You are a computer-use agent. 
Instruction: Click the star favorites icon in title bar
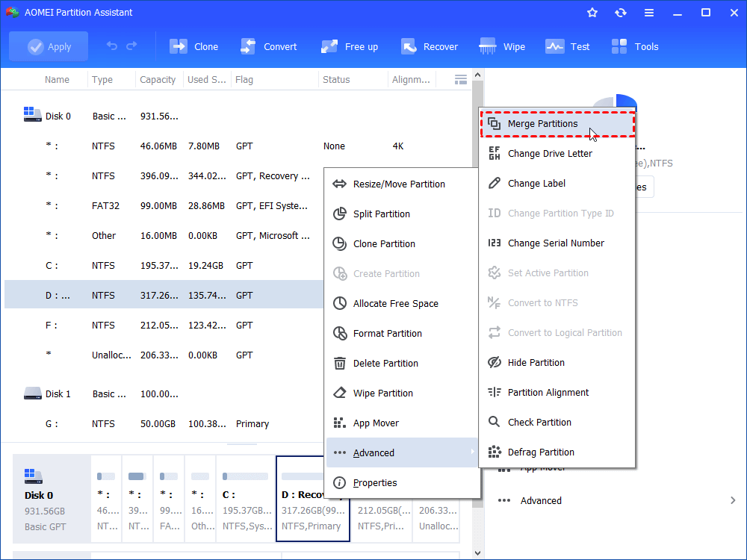[x=592, y=13]
